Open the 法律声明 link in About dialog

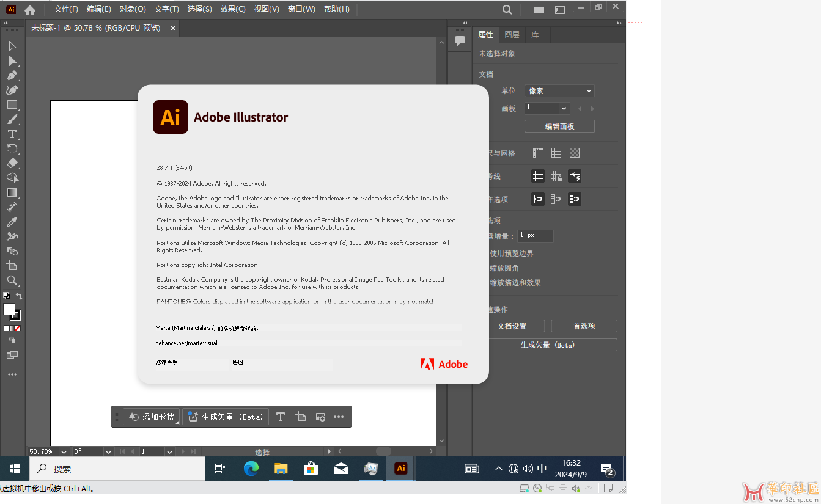166,362
